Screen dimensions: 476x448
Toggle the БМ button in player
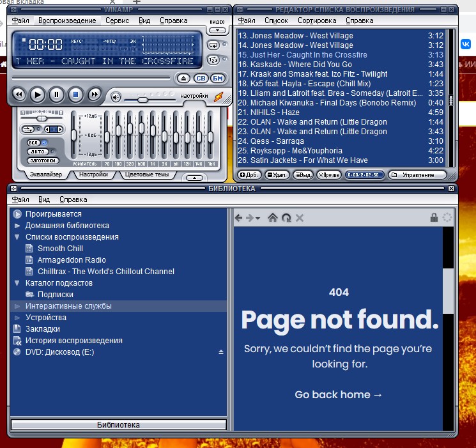218,79
